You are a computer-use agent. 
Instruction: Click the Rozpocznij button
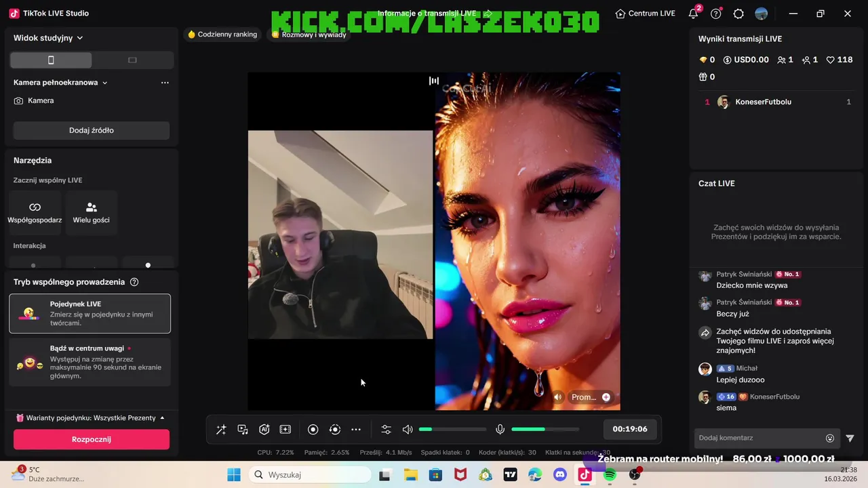pos(92,439)
